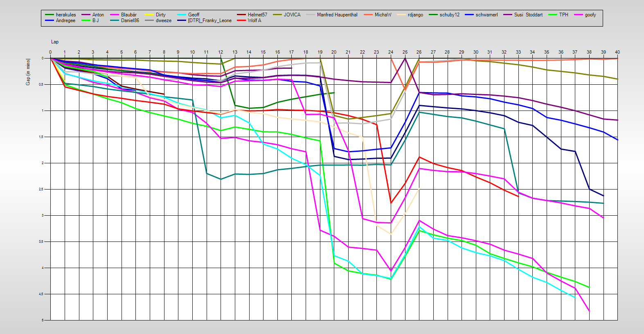Select Geoff in the legend
The height and width of the screenshot is (334, 644).
tap(194, 15)
